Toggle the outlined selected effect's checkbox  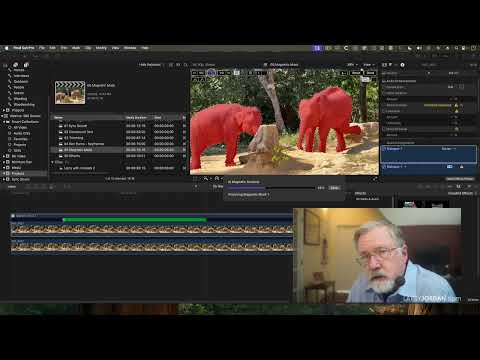tap(384, 149)
